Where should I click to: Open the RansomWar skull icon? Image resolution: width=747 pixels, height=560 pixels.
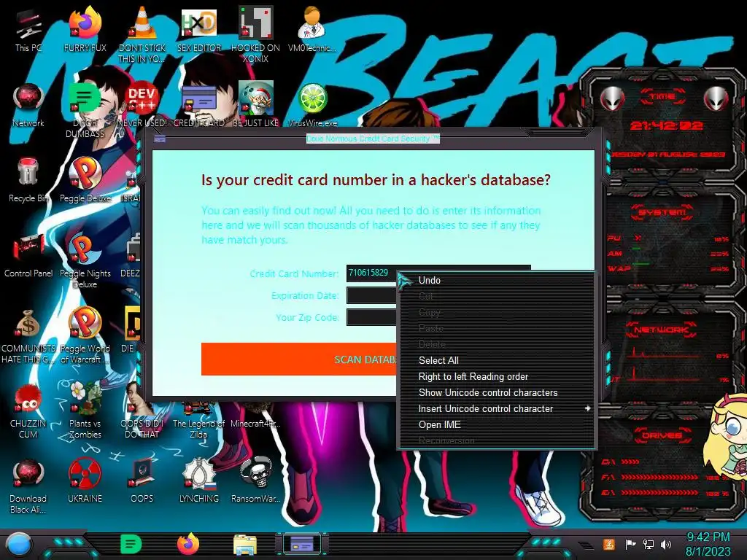point(256,481)
